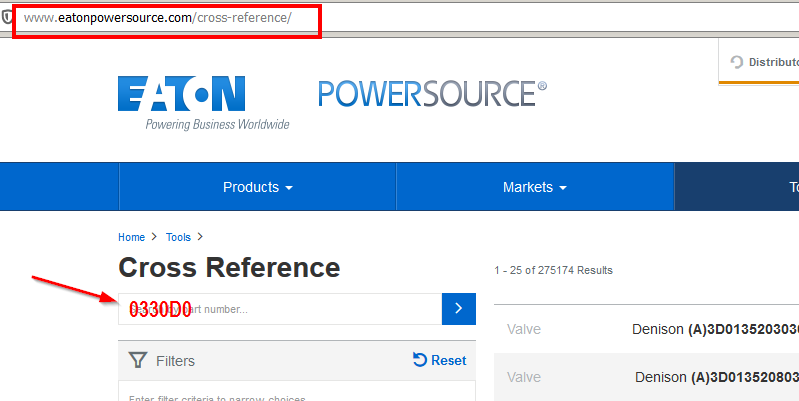
Task: Click the Valve label in the first row
Action: point(524,329)
